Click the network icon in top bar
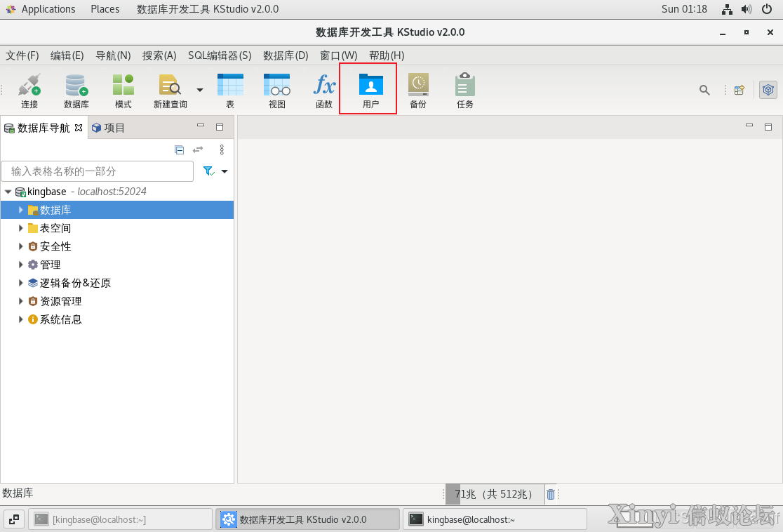 point(727,9)
